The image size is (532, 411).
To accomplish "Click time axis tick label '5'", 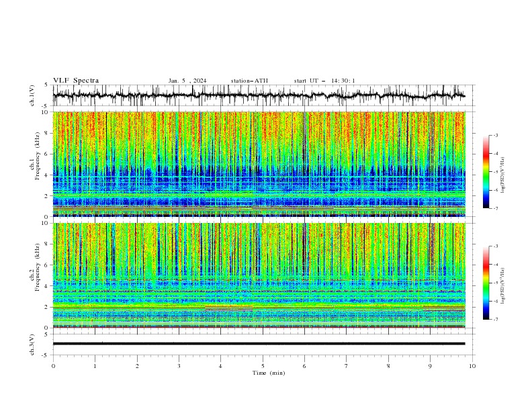I will click(263, 366).
